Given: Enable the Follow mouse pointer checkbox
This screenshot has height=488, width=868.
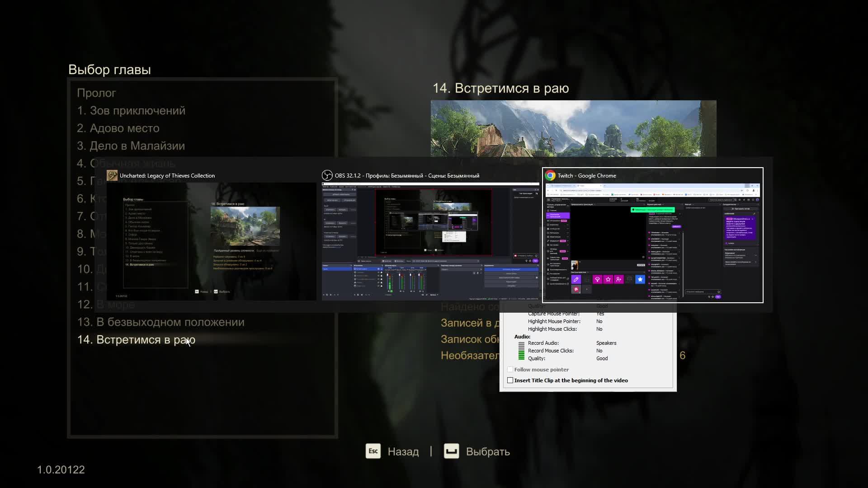Looking at the screenshot, I should 511,369.
